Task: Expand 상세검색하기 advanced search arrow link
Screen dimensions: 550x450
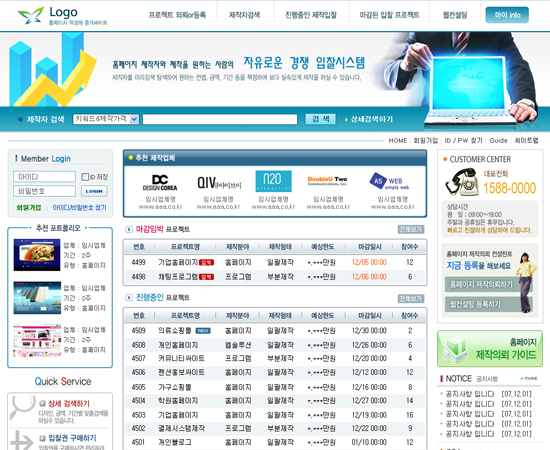Action: click(x=369, y=119)
